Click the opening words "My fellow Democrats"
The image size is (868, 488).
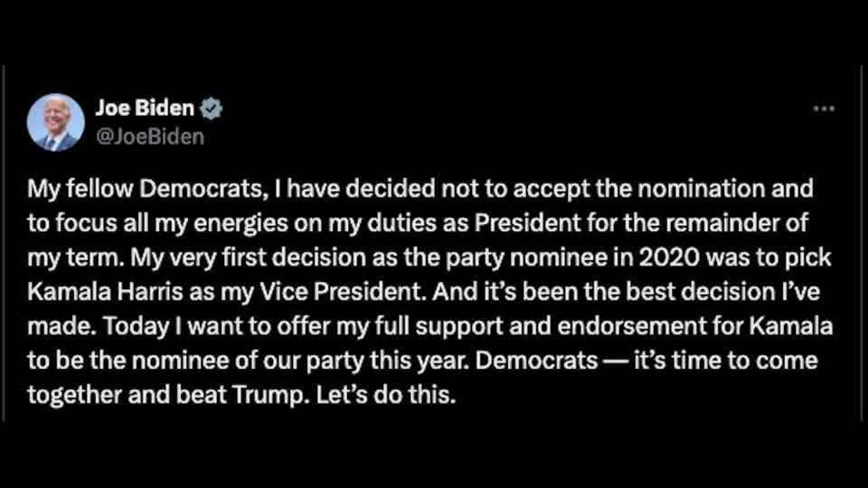[115, 189]
